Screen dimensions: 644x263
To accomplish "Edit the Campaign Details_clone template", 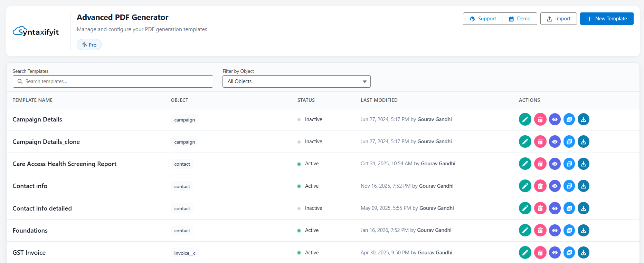I will click(x=525, y=142).
